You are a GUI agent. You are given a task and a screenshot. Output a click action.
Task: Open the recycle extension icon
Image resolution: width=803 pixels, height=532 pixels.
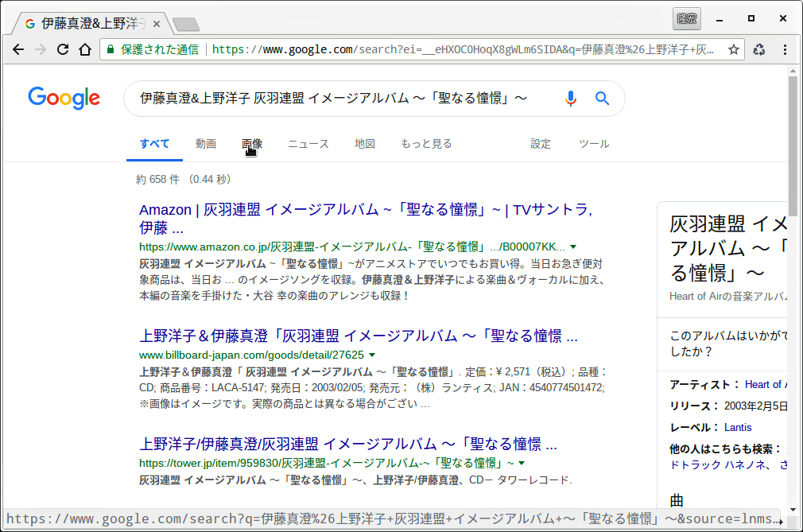(x=759, y=49)
